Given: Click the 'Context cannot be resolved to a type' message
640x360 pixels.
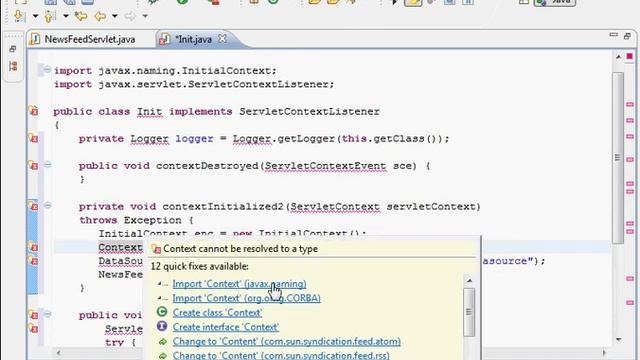Looking at the screenshot, I should [x=240, y=249].
